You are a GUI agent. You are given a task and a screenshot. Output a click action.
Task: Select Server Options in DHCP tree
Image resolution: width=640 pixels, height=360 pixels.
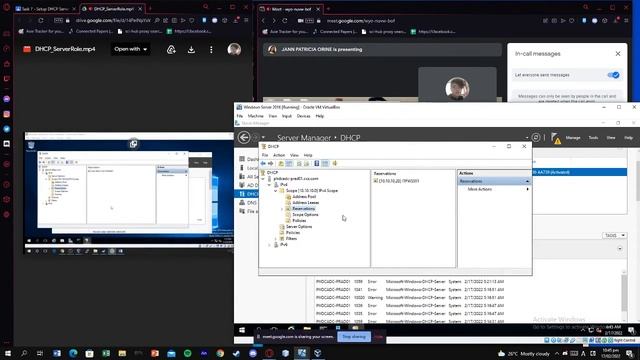(299, 227)
